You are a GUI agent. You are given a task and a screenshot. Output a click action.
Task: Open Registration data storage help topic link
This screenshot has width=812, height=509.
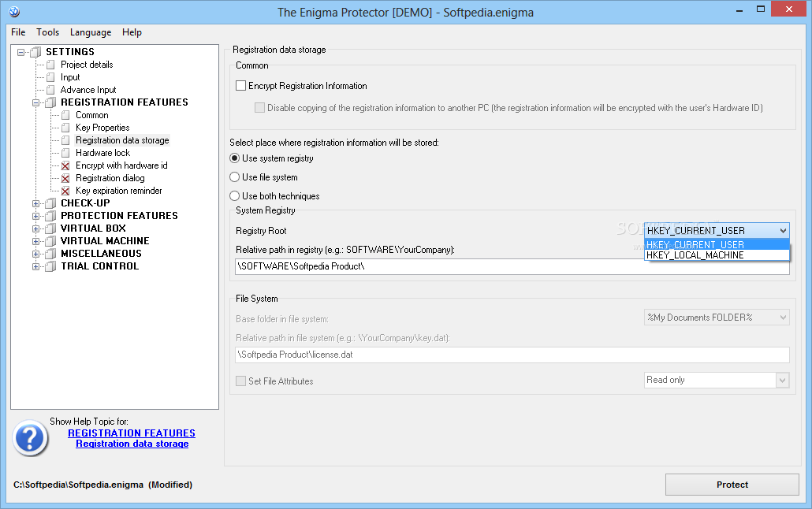(x=132, y=444)
